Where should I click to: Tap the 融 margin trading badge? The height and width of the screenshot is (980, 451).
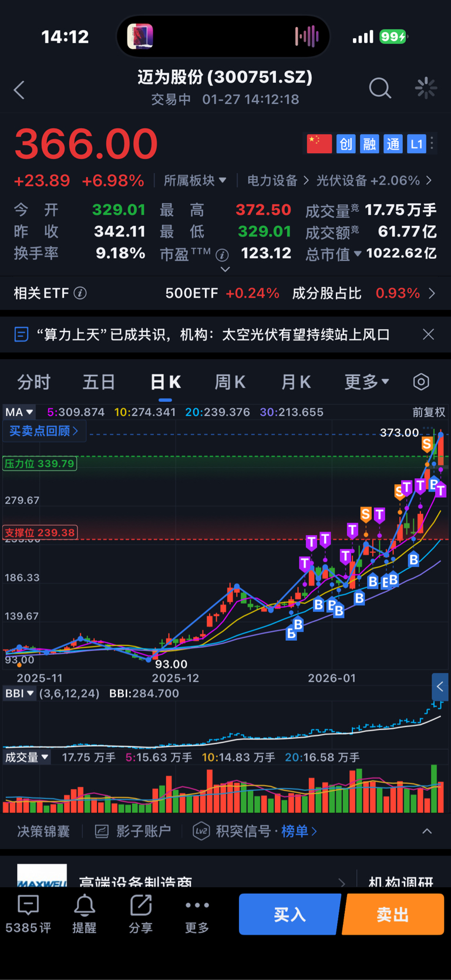(x=369, y=144)
